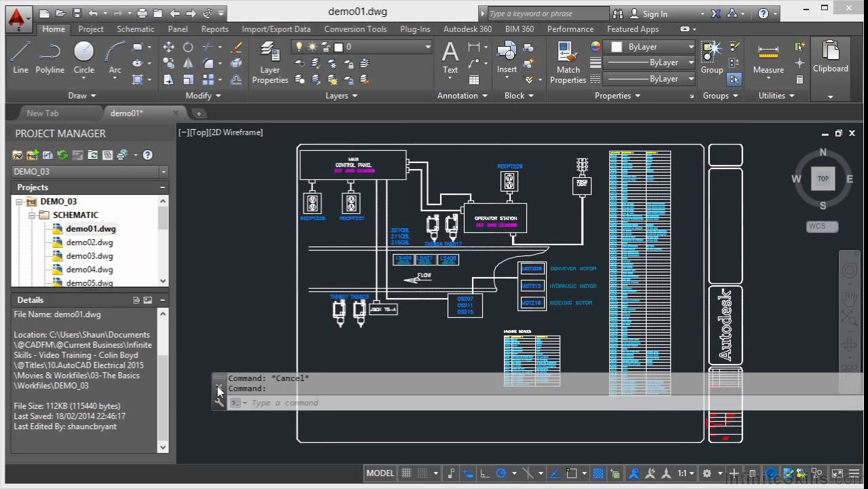Open Layer Properties manager

coord(270,62)
